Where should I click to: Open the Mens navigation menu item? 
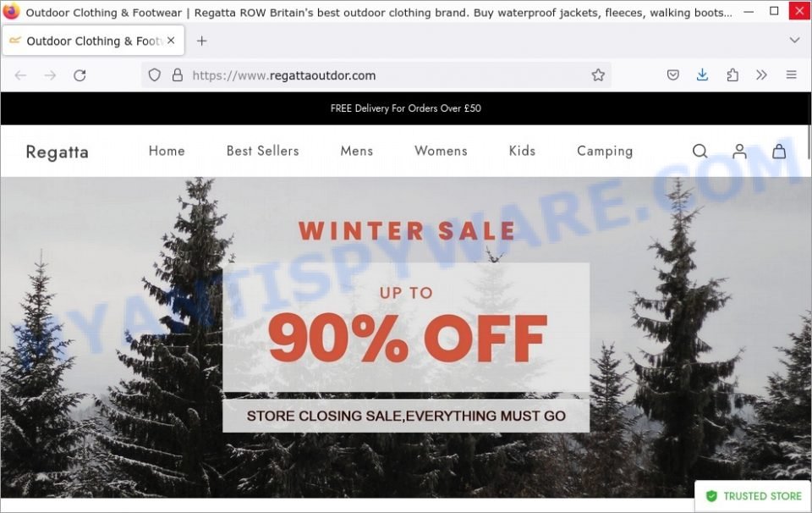pos(357,151)
